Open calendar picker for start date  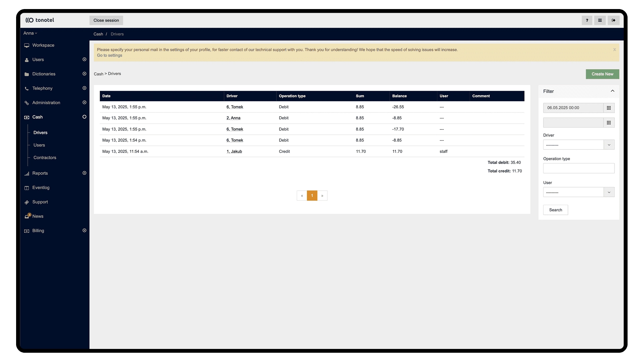pyautogui.click(x=608, y=108)
